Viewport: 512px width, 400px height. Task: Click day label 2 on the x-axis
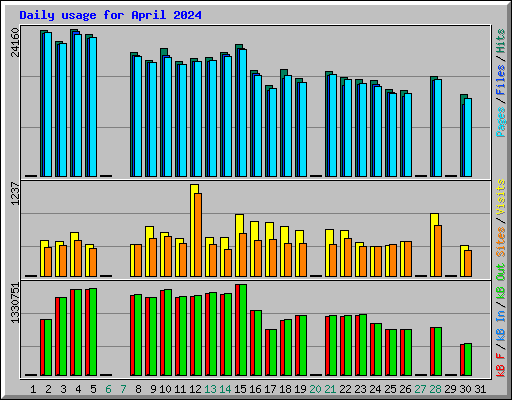48,389
